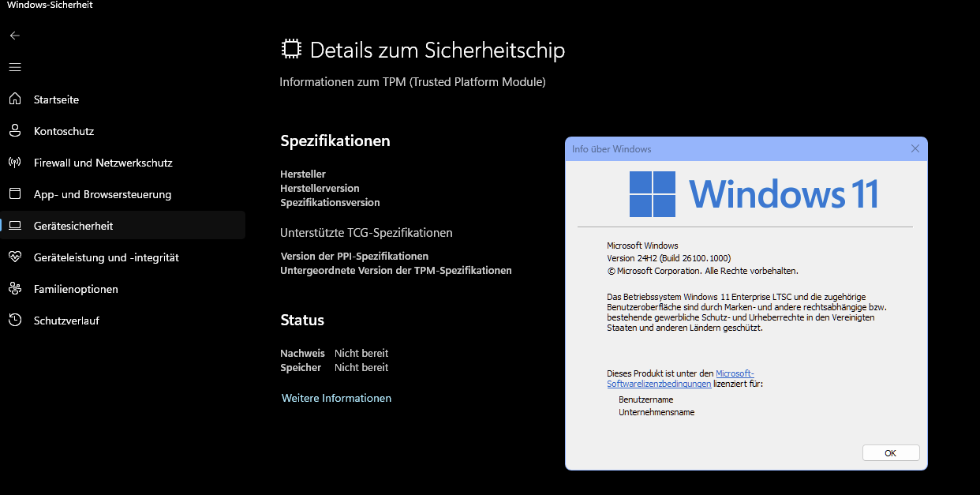This screenshot has width=980, height=495.
Task: Click the Spezifikationsversion label
Action: point(330,202)
